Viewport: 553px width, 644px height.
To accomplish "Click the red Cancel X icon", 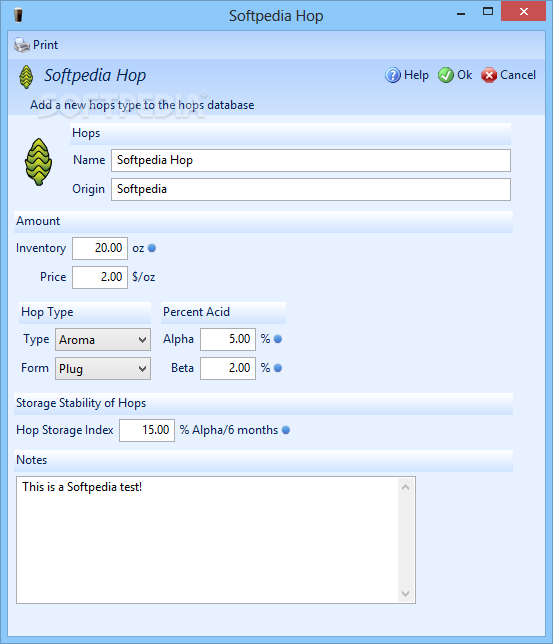I will pos(489,75).
